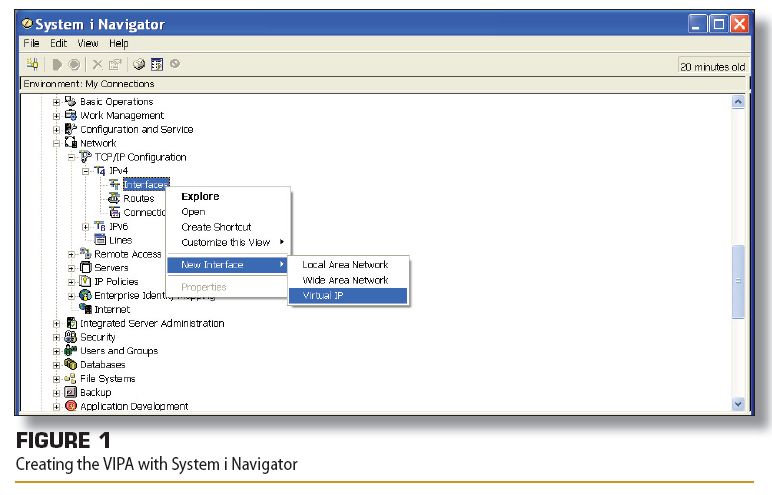The image size is (772, 495).
Task: Click the scrollbar down arrow
Action: pos(738,404)
